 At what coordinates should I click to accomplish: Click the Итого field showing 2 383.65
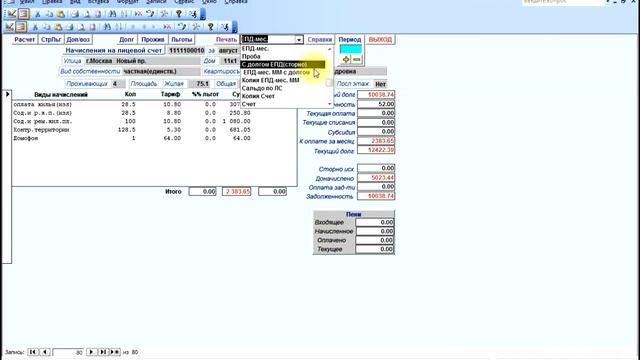click(x=237, y=191)
